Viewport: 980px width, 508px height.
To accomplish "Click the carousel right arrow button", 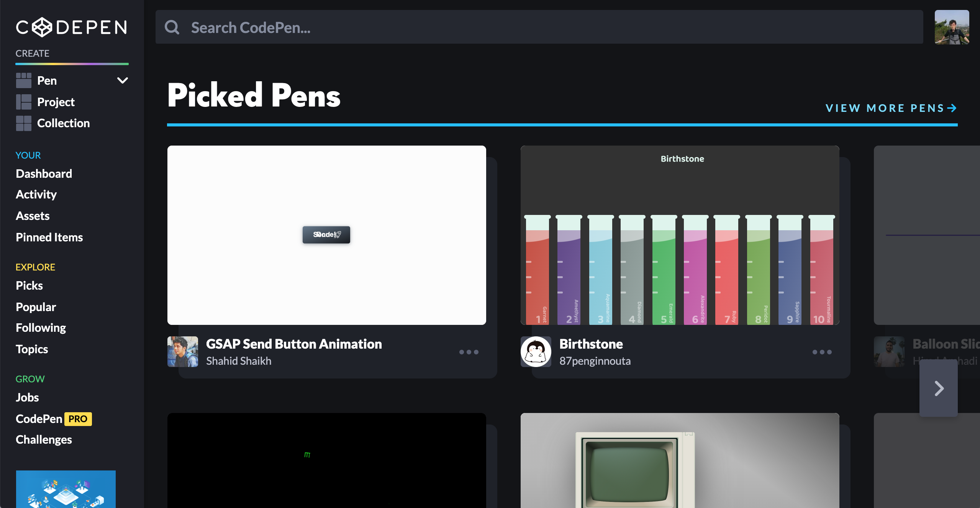I will click(x=938, y=388).
